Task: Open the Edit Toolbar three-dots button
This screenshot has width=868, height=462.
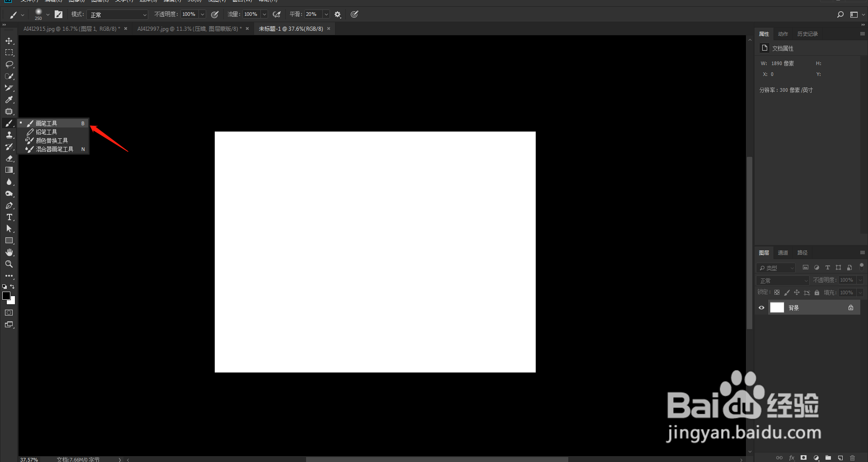Action: tap(9, 276)
